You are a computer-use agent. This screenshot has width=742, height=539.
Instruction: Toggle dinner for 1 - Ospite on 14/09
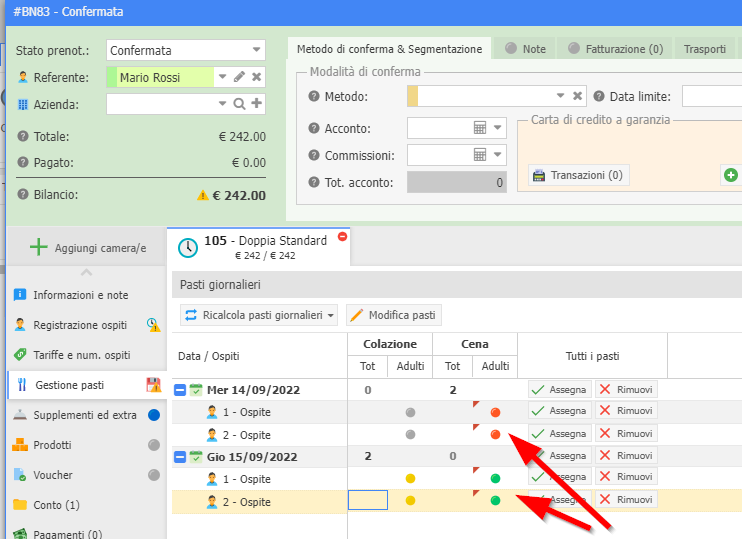pos(495,412)
